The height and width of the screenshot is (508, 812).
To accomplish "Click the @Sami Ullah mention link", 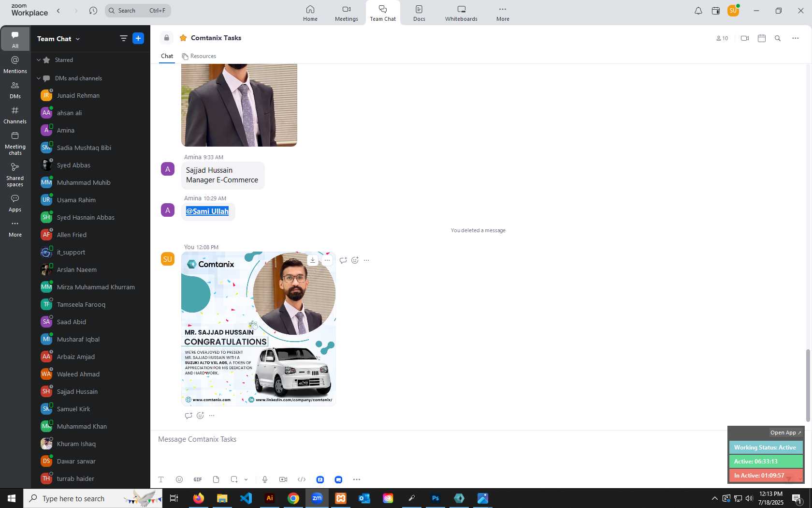I will pos(207,211).
